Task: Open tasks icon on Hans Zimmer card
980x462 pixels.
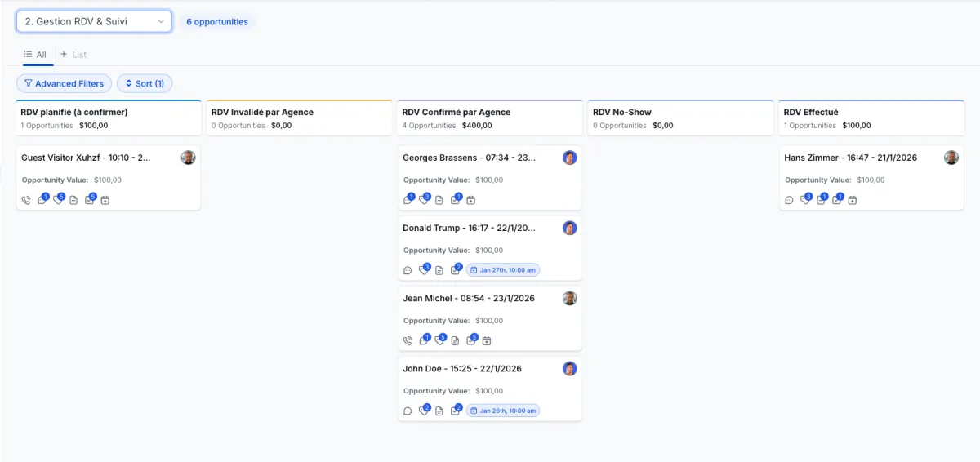Action: [x=837, y=200]
